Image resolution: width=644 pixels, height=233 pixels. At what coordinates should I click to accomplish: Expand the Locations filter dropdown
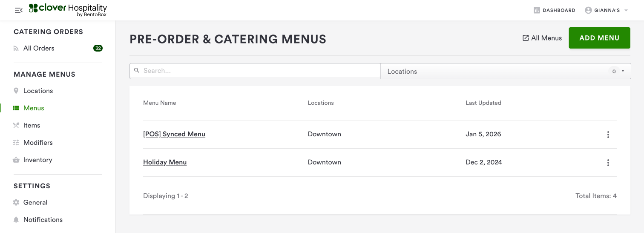pos(623,71)
